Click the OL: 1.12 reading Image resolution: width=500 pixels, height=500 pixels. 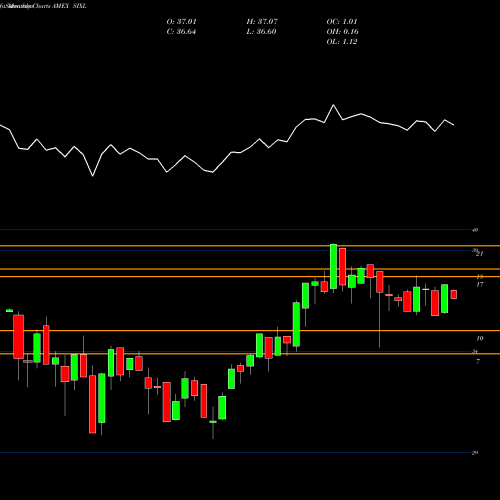[x=342, y=42]
